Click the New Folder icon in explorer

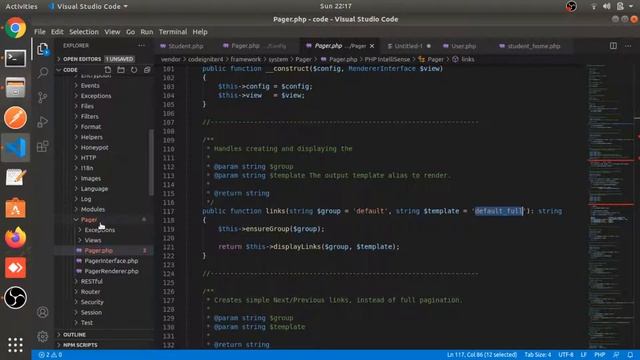tap(121, 70)
